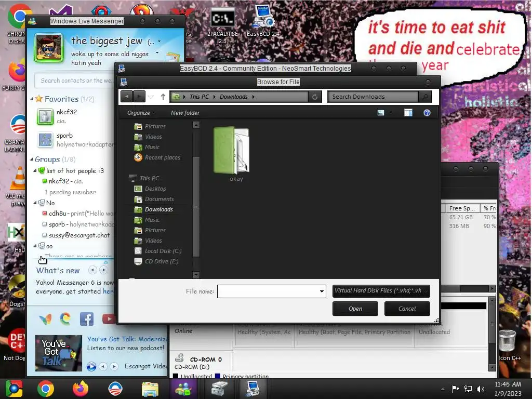Click Facebook icon in Messenger
This screenshot has width=532, height=399.
[x=87, y=319]
